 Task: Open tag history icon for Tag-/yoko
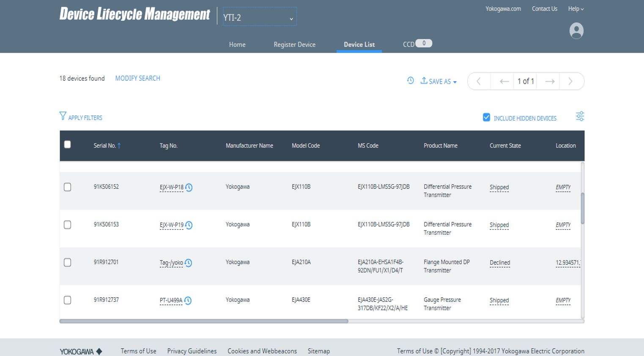[189, 263]
